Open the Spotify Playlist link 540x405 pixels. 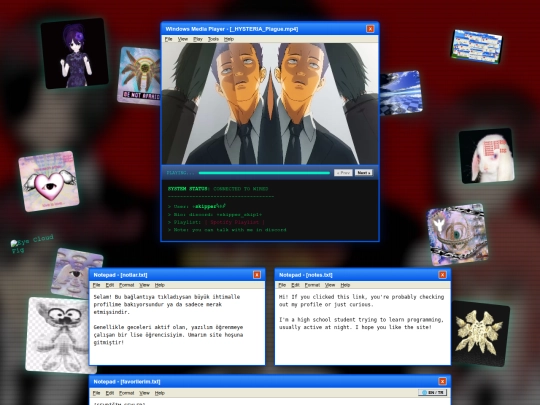[x=235, y=222]
